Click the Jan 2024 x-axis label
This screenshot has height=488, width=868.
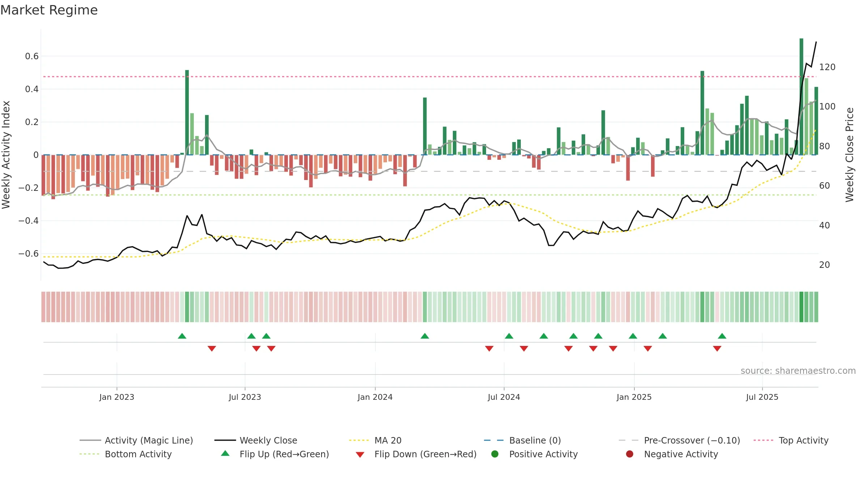375,397
